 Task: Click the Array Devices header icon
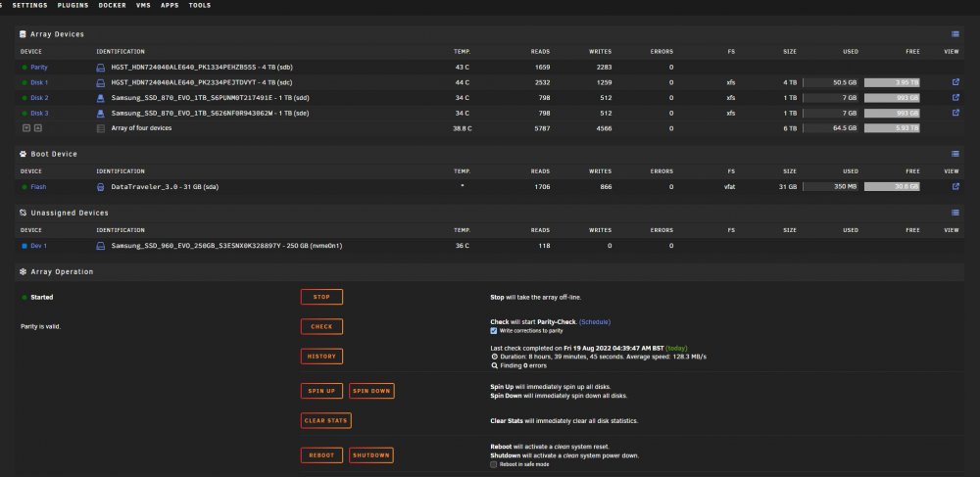24,34
